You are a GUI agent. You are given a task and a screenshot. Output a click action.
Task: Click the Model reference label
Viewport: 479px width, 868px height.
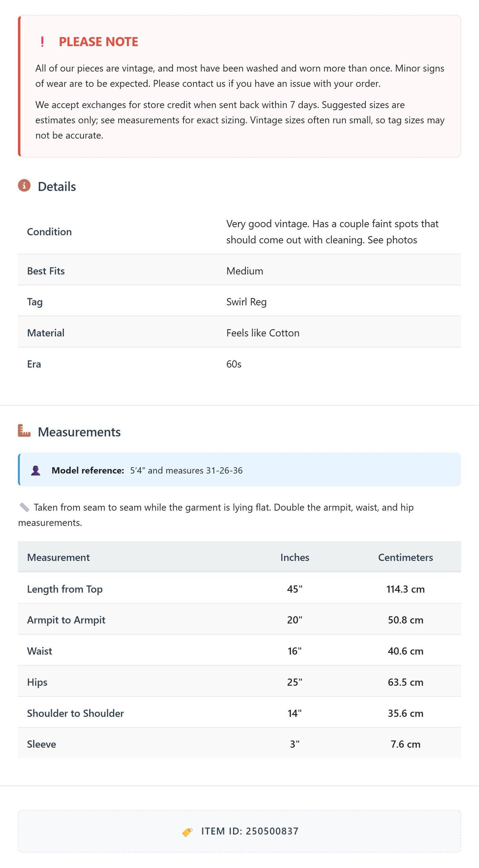88,470
